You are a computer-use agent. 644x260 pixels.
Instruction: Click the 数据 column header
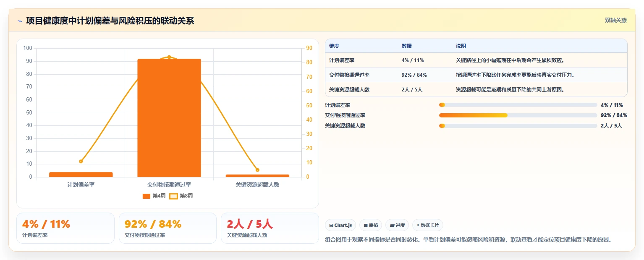(406, 46)
